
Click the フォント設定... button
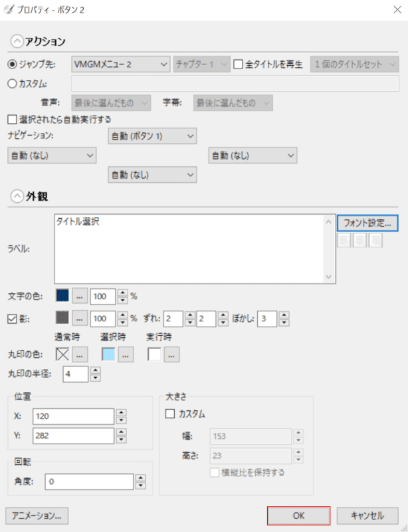[x=367, y=223]
